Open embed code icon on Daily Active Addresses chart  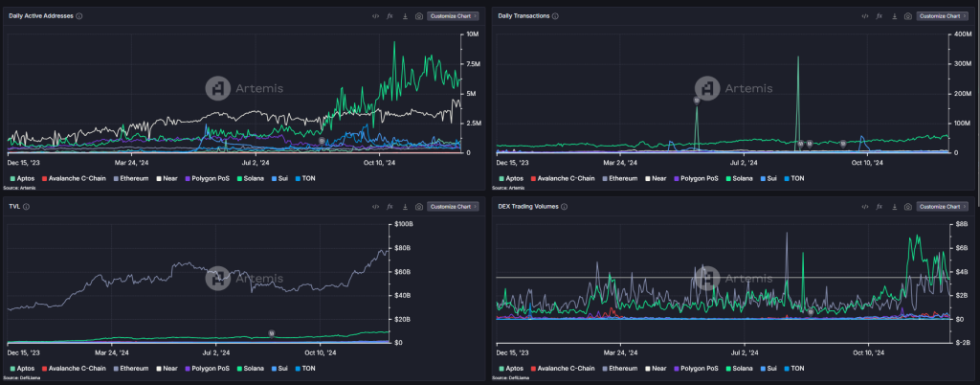click(375, 16)
